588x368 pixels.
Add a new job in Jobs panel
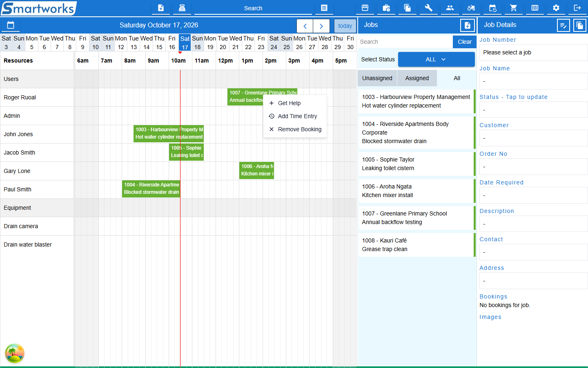pyautogui.click(x=468, y=25)
